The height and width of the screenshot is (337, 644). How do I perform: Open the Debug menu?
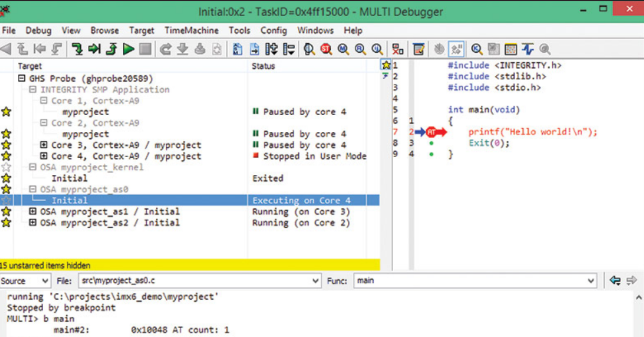39,30
